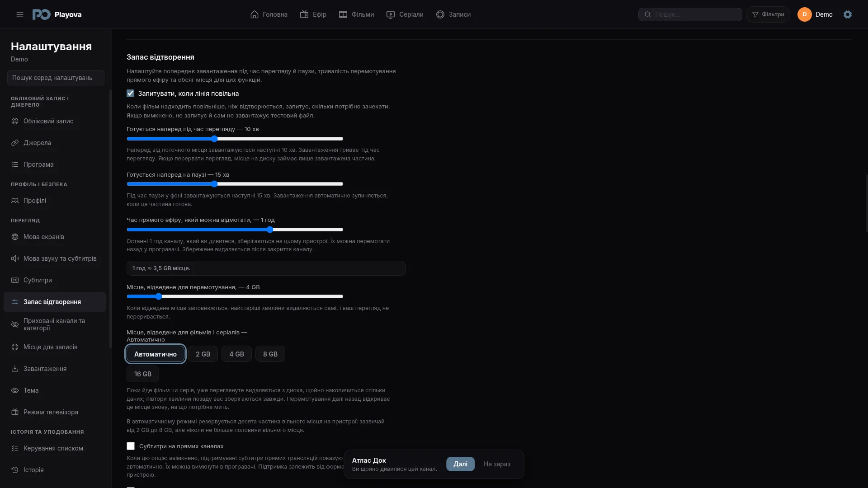Click the Мова звуку та субтитрів speaker icon
This screenshot has width=868, height=488.
coord(15,258)
